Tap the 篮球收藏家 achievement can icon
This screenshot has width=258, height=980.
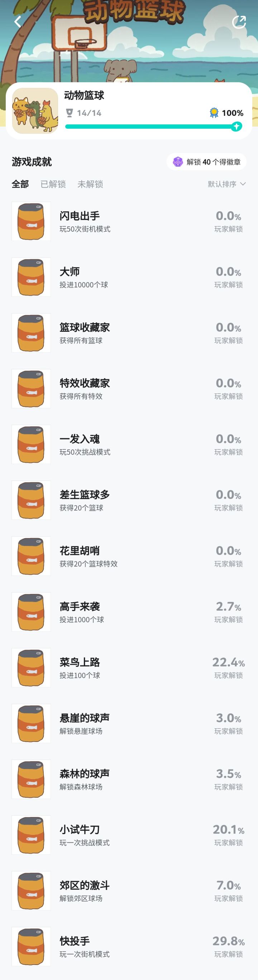pos(31,333)
